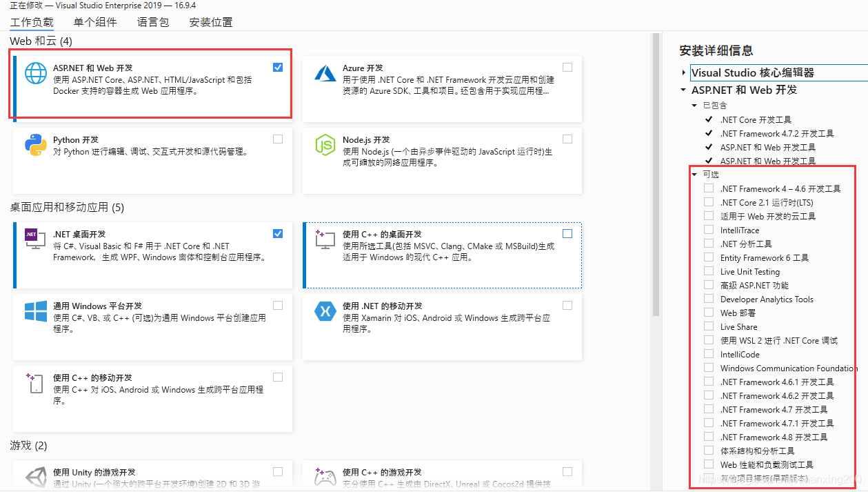Viewport: 868px width, 492px height.
Task: Check the 使用 C++ 的游戏开发 checkbox
Action: coord(567,471)
